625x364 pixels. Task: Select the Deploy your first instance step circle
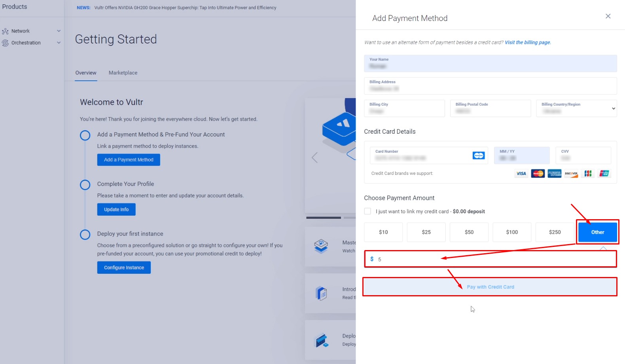pyautogui.click(x=85, y=235)
